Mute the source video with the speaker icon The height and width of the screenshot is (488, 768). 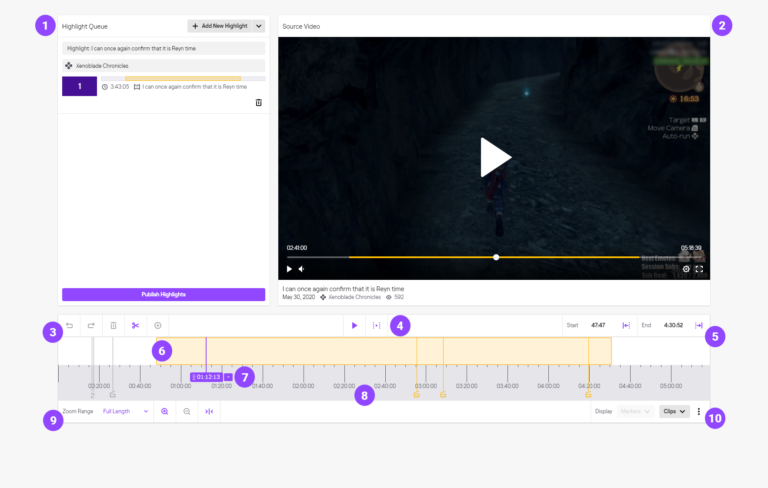302,269
